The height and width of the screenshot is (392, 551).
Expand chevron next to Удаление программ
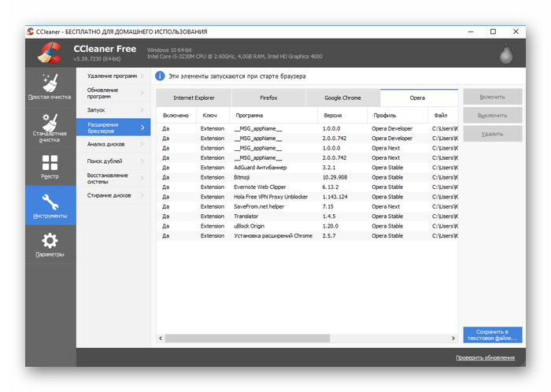142,76
